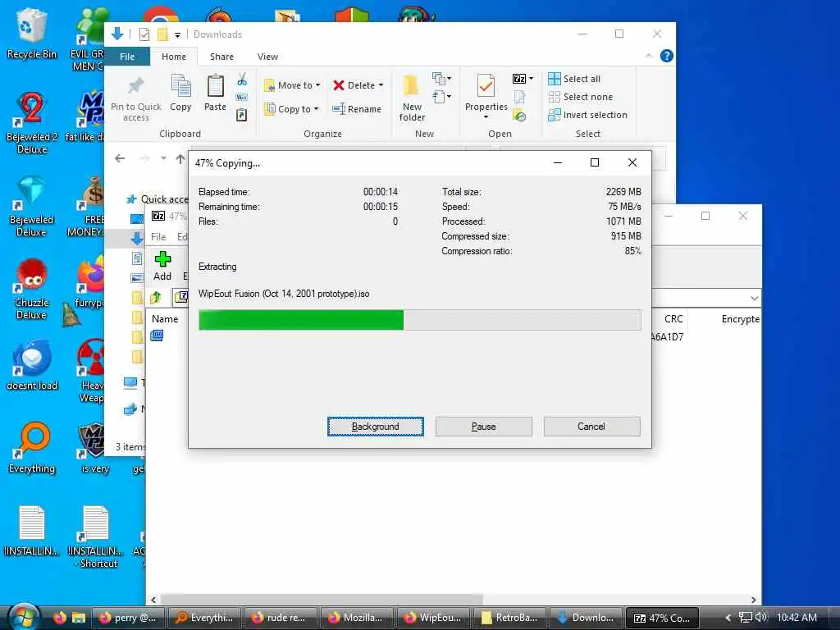This screenshot has width=840, height=630.
Task: Open the Bejeweled Deluxe desktop icon
Action: (31, 206)
